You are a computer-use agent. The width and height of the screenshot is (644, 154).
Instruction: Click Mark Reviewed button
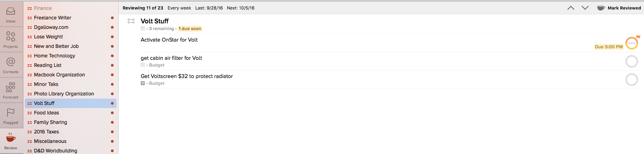tap(619, 8)
